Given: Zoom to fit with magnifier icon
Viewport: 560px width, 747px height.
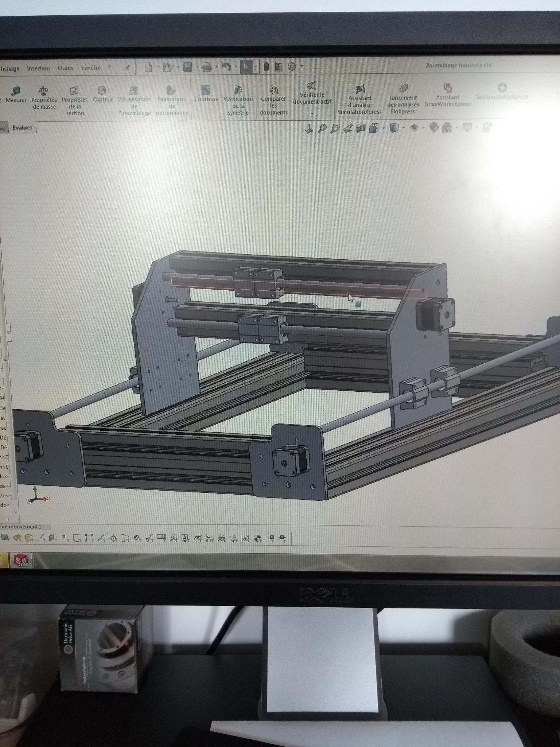Looking at the screenshot, I should pos(322,128).
